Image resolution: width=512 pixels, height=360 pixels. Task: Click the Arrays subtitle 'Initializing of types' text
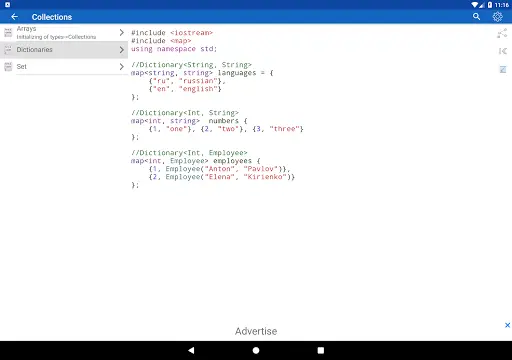pyautogui.click(x=56, y=37)
